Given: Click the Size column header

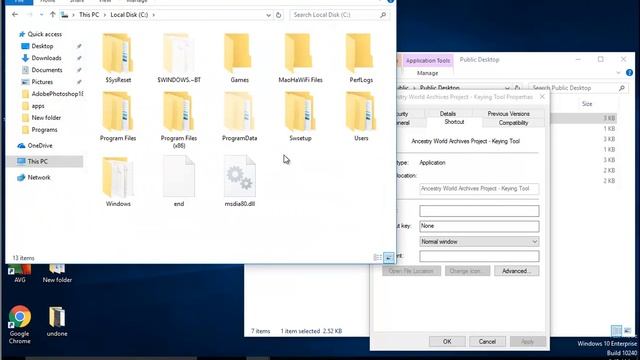Looking at the screenshot, I should click(587, 104).
